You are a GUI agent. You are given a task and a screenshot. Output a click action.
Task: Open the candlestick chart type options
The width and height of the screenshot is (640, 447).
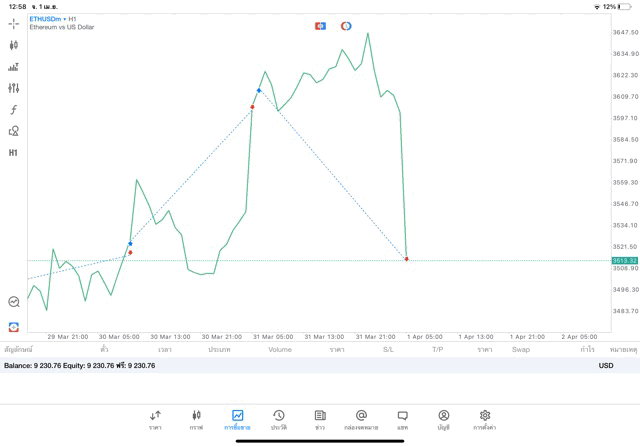[14, 45]
